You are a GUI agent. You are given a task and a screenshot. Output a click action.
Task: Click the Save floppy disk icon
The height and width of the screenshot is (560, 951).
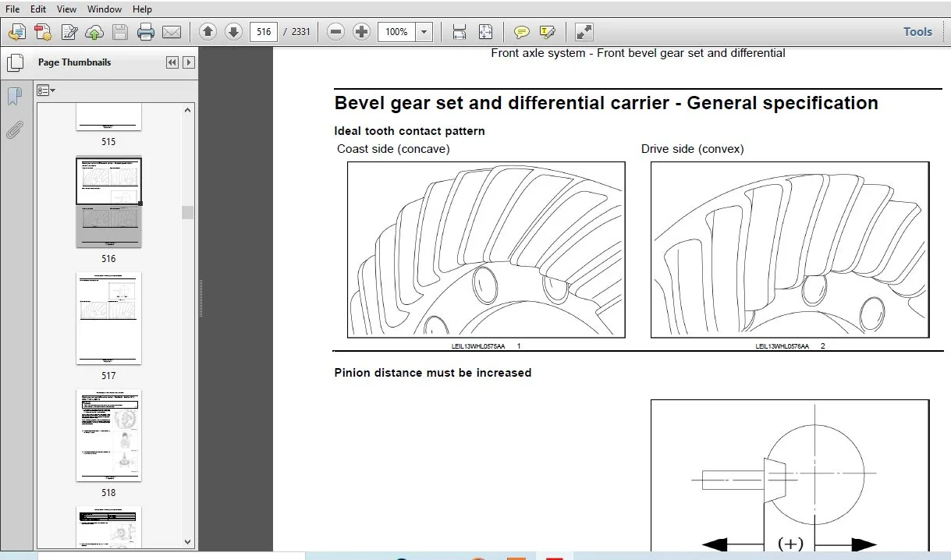(119, 32)
